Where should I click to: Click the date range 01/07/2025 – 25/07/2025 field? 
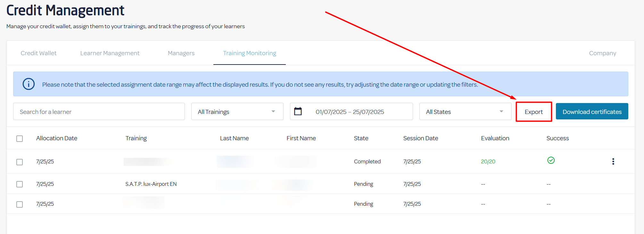click(350, 112)
